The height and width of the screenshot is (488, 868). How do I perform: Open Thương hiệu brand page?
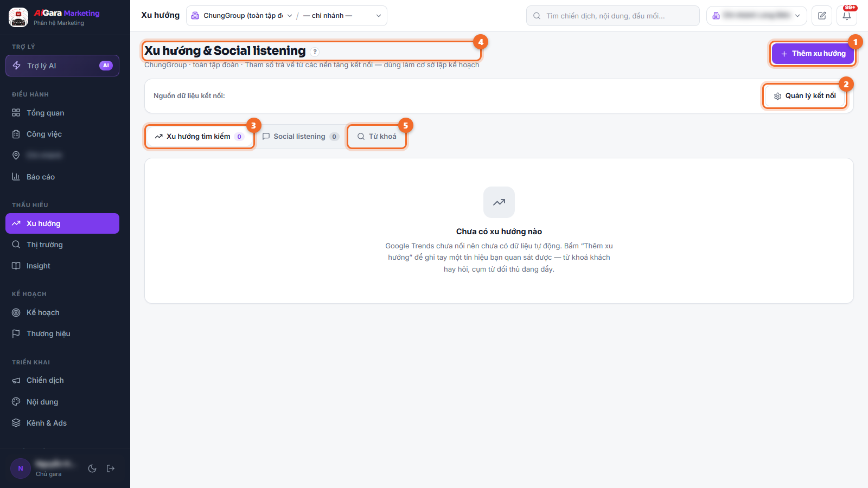coord(62,333)
